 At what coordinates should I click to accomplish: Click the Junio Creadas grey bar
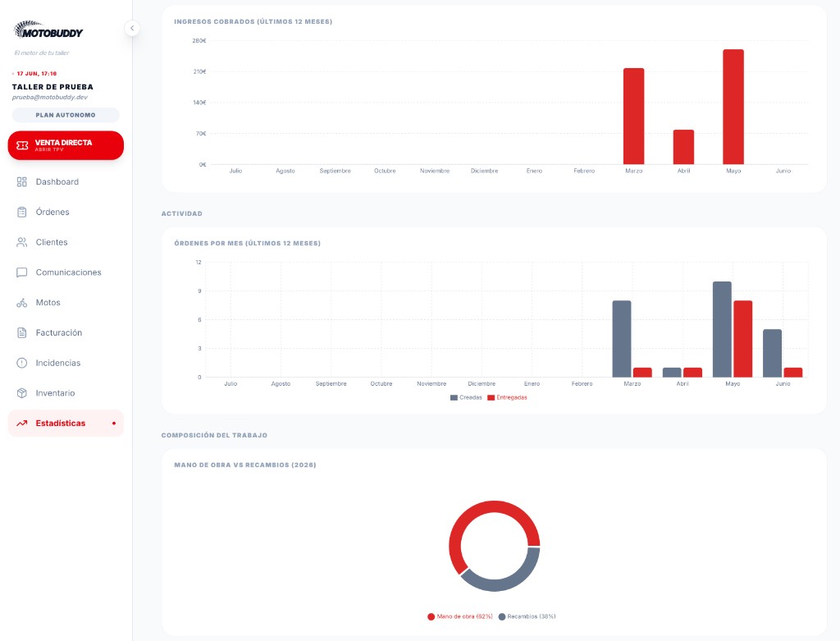[773, 353]
